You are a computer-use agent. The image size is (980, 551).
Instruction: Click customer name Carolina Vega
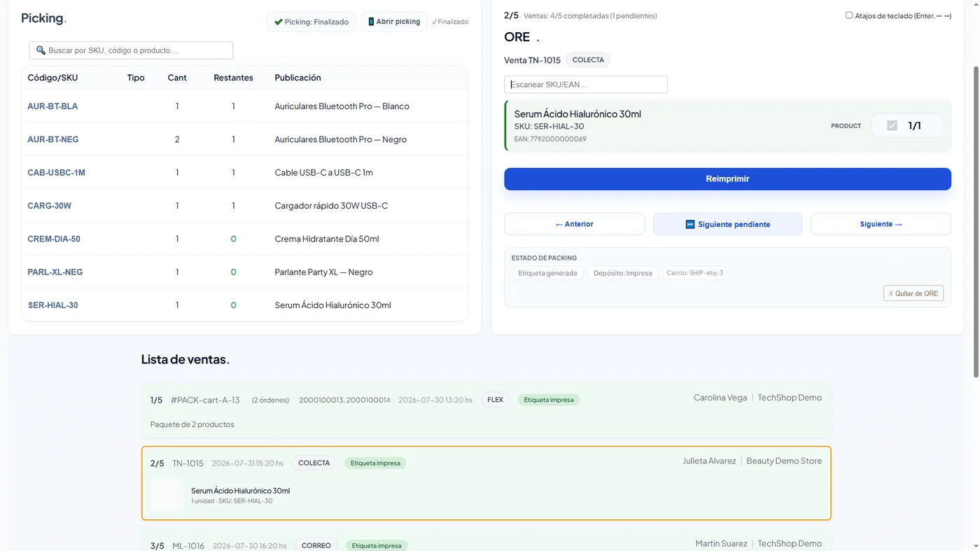point(720,398)
